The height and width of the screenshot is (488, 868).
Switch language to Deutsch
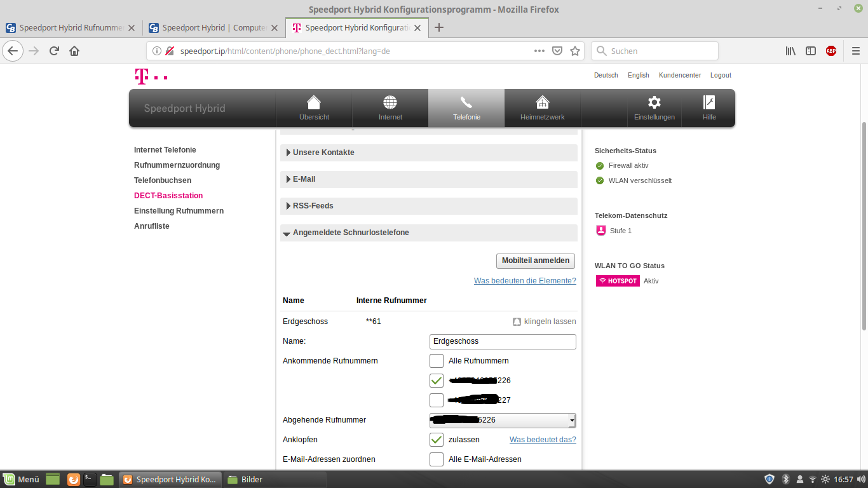point(606,75)
